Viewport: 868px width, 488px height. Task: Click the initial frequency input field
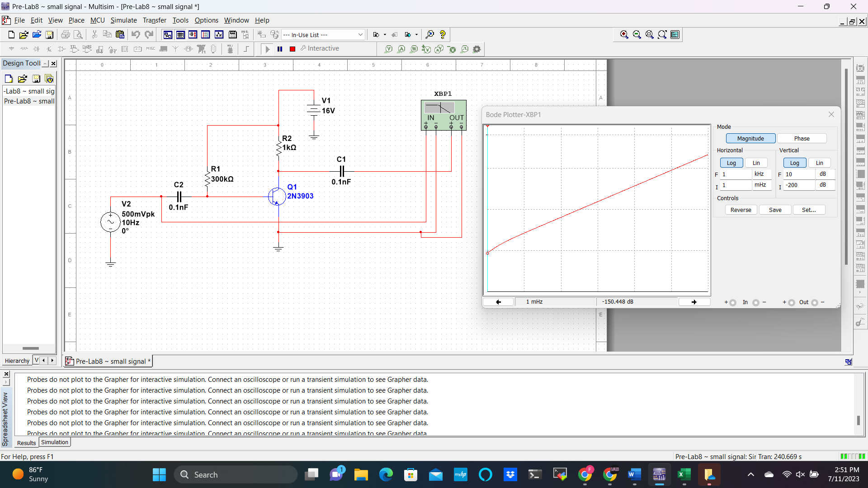click(736, 185)
